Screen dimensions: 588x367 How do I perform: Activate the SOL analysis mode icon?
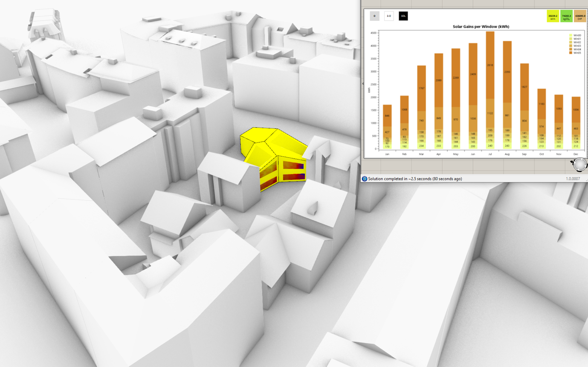tap(403, 16)
